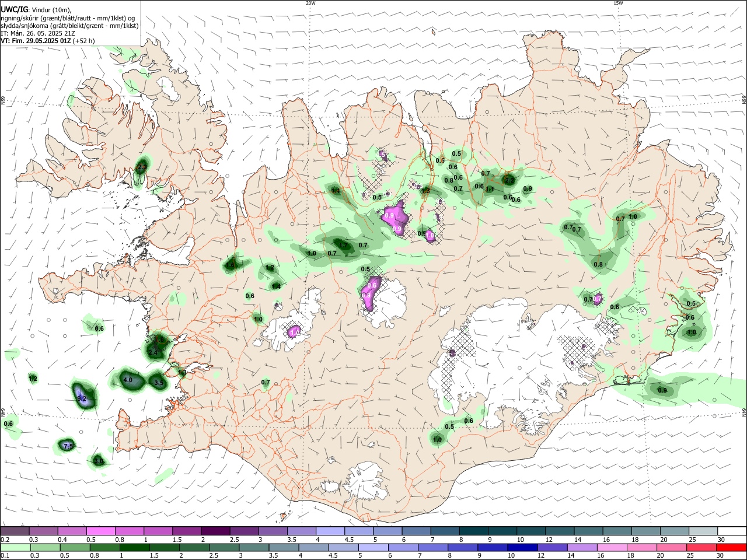Click the 'IT: Mán. 26. 05. 2025 21Z' line

(37, 33)
